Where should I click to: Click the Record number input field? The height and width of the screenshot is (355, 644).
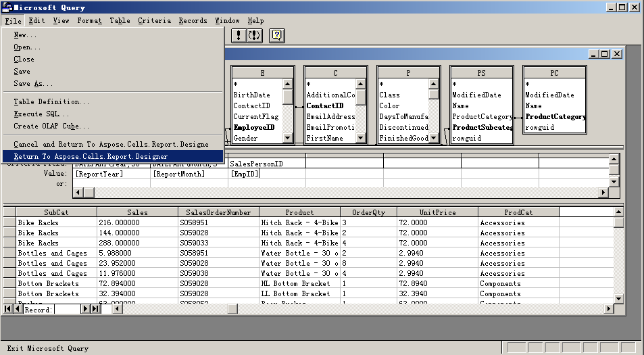(x=68, y=309)
